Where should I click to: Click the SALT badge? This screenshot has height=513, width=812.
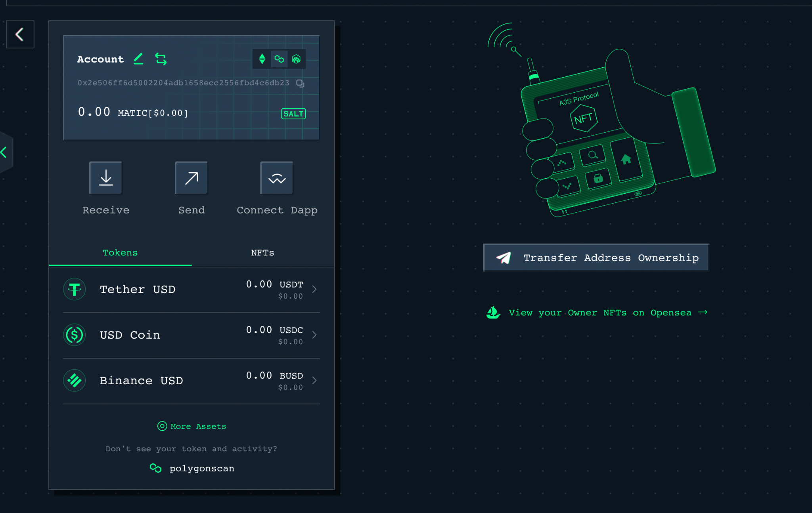[293, 114]
